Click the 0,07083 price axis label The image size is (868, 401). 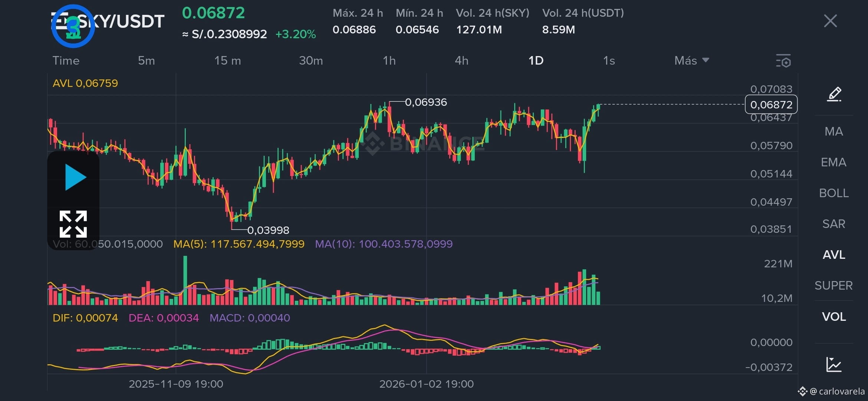click(x=771, y=89)
